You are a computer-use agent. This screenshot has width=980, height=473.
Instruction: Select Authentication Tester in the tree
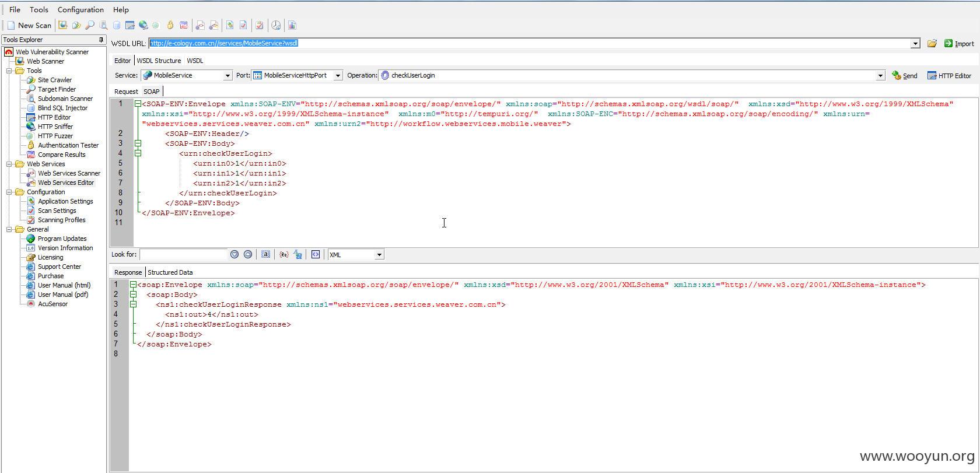(x=68, y=145)
